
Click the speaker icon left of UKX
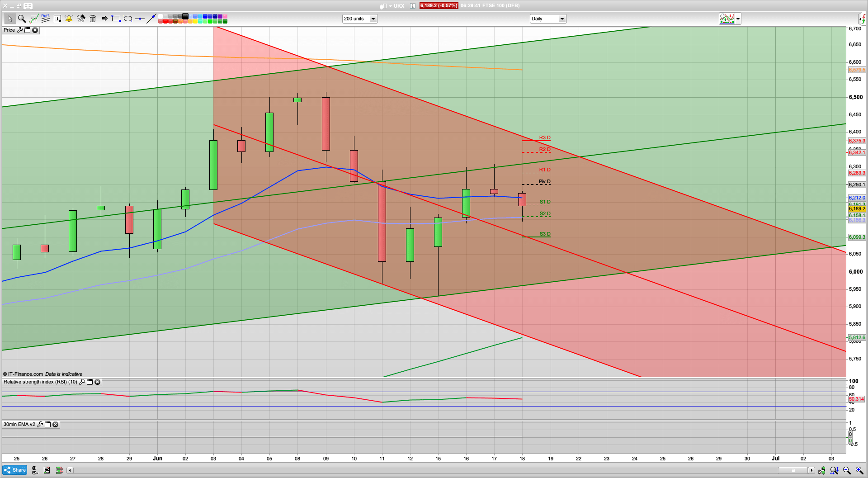coord(383,6)
